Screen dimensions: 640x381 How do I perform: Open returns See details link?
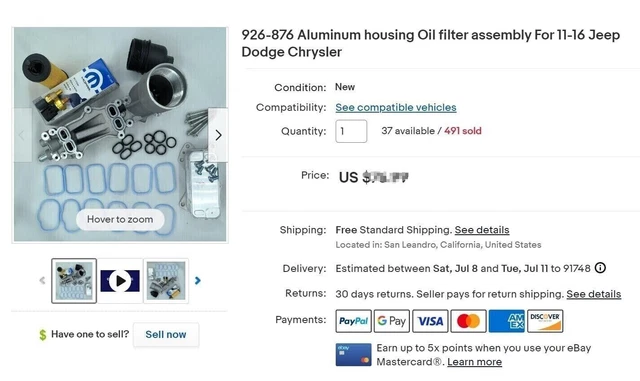coord(594,294)
